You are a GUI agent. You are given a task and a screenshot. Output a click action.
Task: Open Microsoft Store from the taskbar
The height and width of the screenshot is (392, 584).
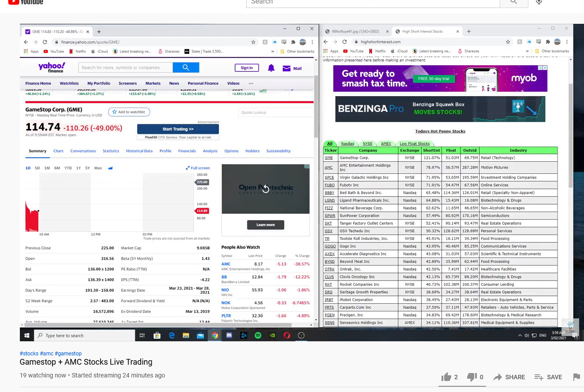click(x=157, y=336)
